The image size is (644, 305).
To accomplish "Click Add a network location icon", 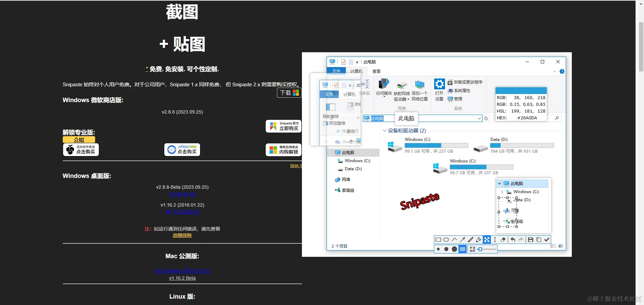I will coord(420,85).
